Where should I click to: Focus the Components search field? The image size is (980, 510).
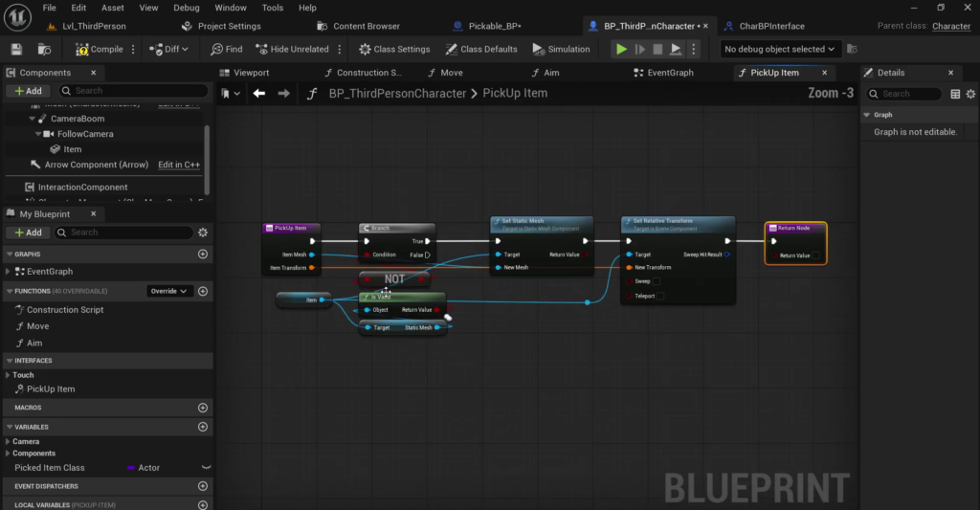(133, 91)
